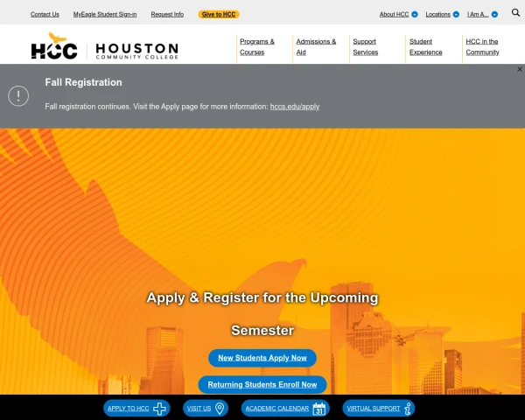Click the Apply & Register for the Upcoming Semester heading
This screenshot has height=420, width=525.
262,314
